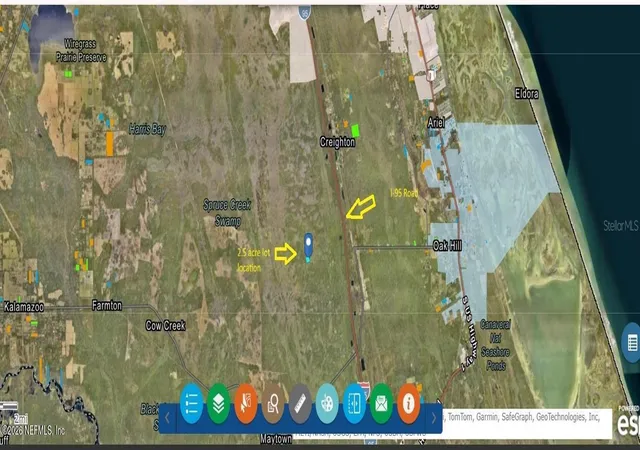Screen dimensions: 640x450
Task: Click the S US Highway 1 label
Action: point(469,333)
